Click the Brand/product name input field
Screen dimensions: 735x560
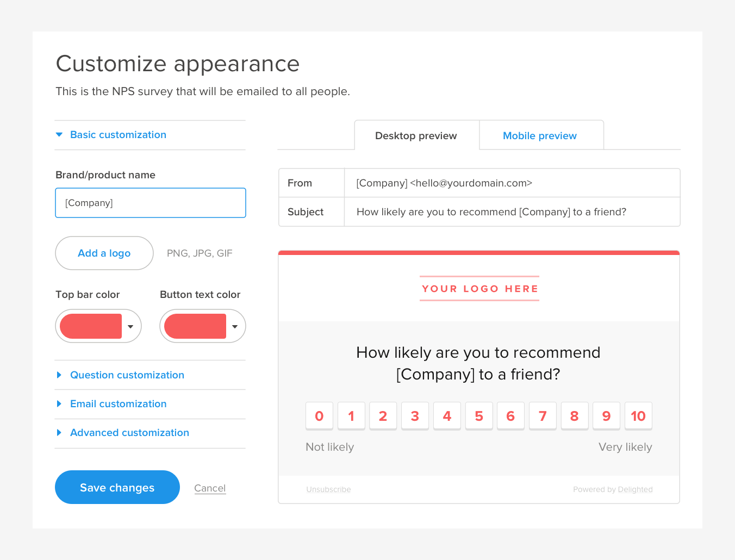point(150,202)
